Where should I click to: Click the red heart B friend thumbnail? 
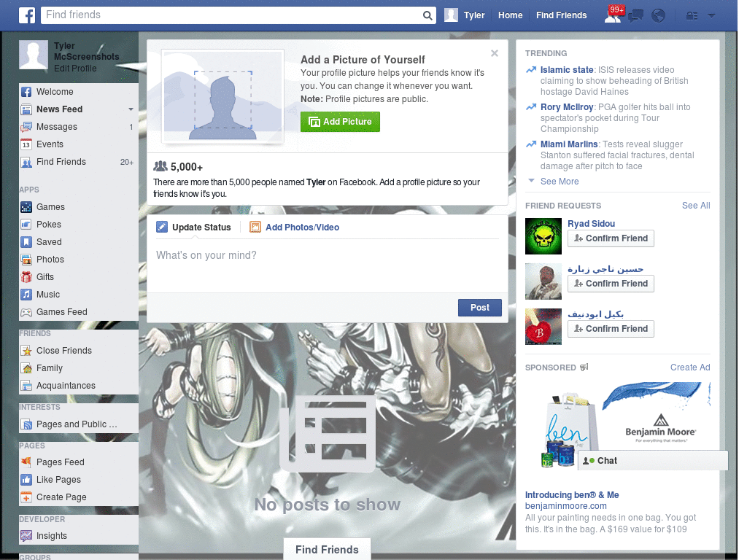point(543,327)
